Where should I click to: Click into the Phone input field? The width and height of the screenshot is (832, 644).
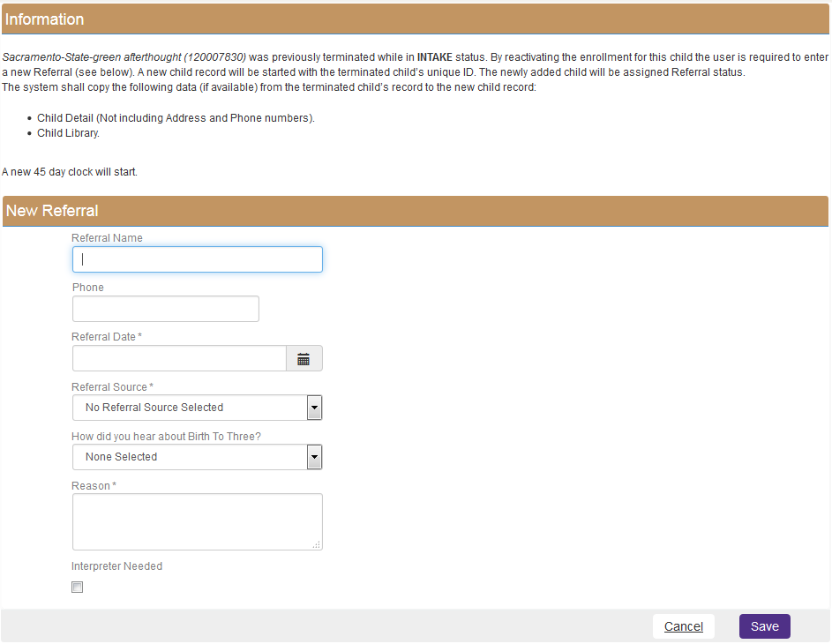pyautogui.click(x=165, y=309)
